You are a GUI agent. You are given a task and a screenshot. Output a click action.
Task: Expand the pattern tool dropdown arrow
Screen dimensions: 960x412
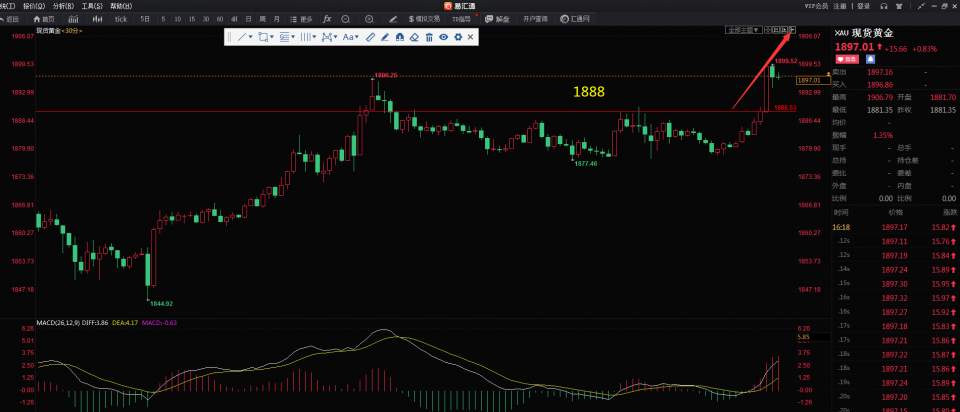pos(336,37)
